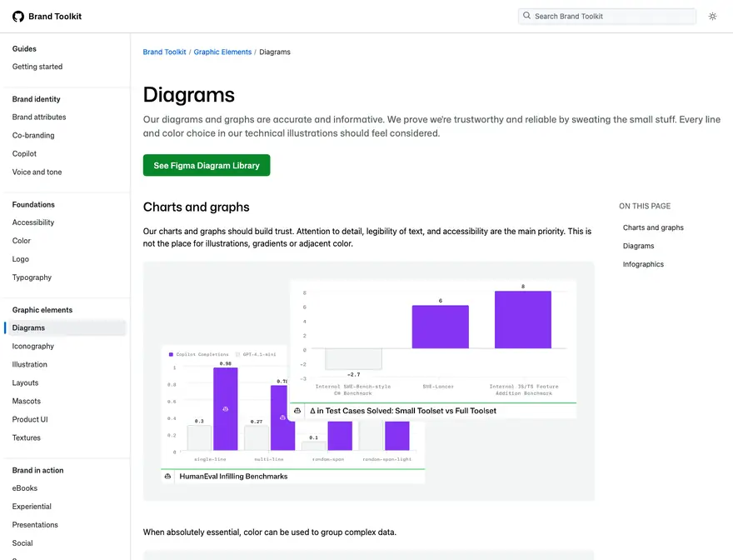
Task: Click the ON THIS PAGE label
Action: point(645,206)
